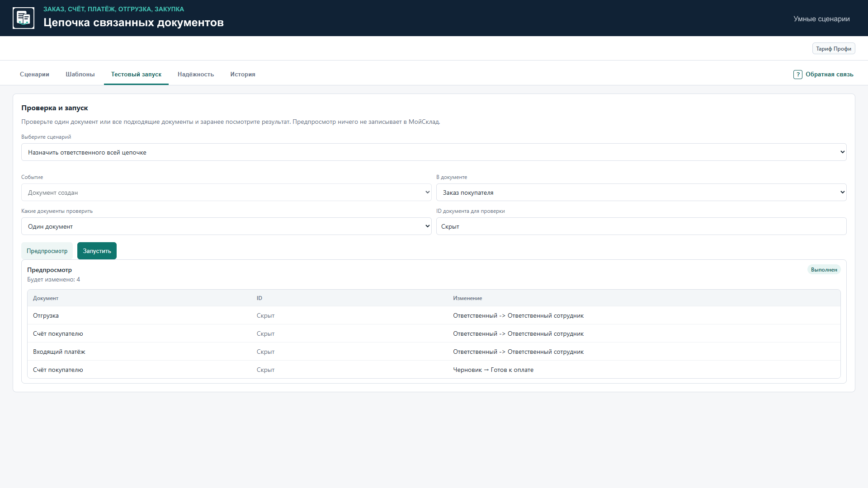The height and width of the screenshot is (488, 868).
Task: Click the question mark feedback icon
Action: (797, 75)
